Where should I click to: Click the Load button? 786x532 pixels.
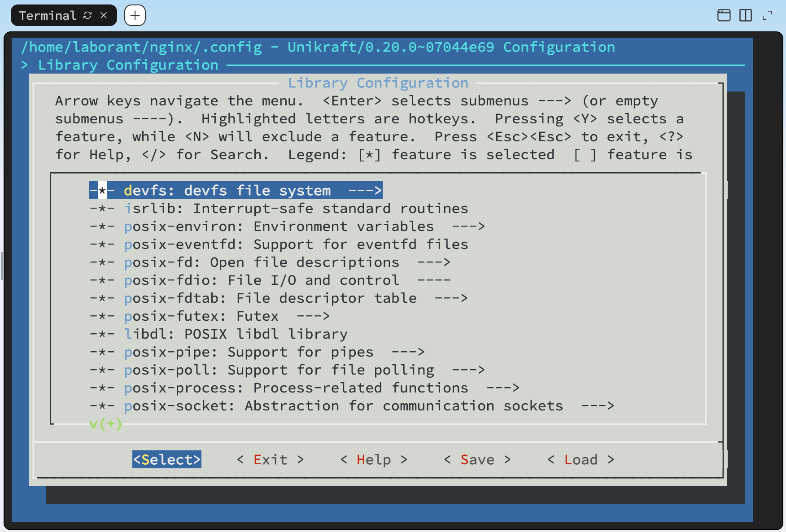[581, 459]
